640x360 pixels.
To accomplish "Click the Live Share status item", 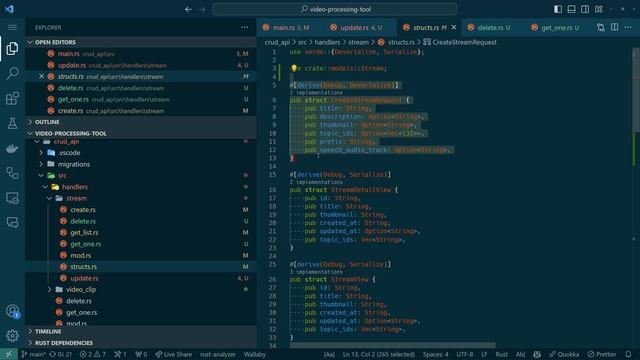I will (x=173, y=354).
